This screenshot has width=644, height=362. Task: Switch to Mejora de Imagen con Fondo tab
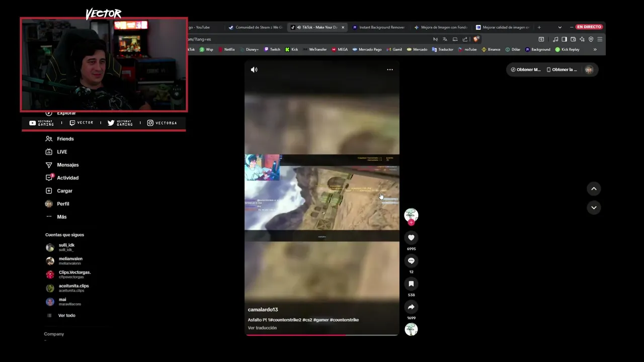pyautogui.click(x=441, y=27)
